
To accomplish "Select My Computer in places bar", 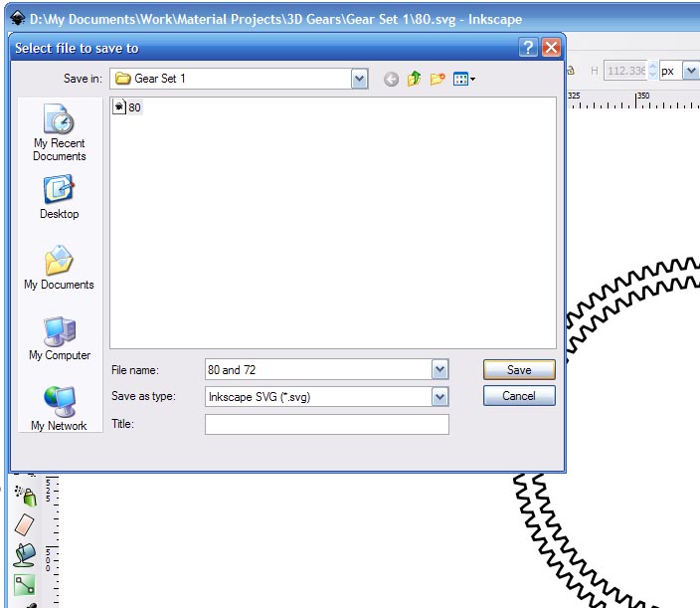I will point(60,338).
